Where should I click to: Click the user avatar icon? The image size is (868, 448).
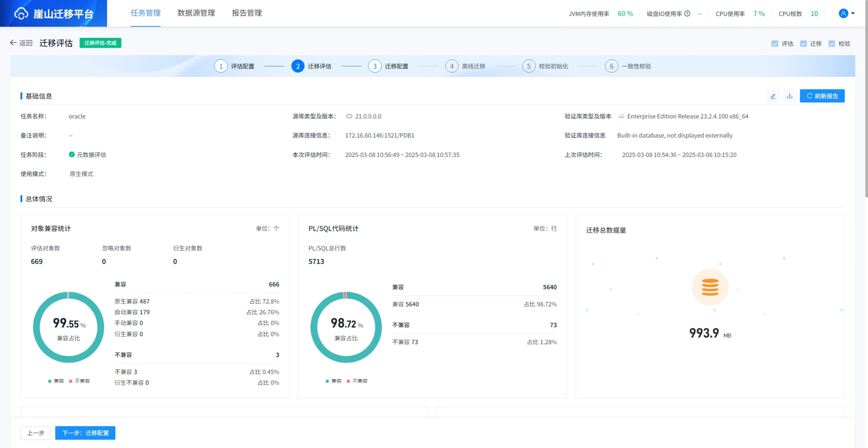(843, 13)
